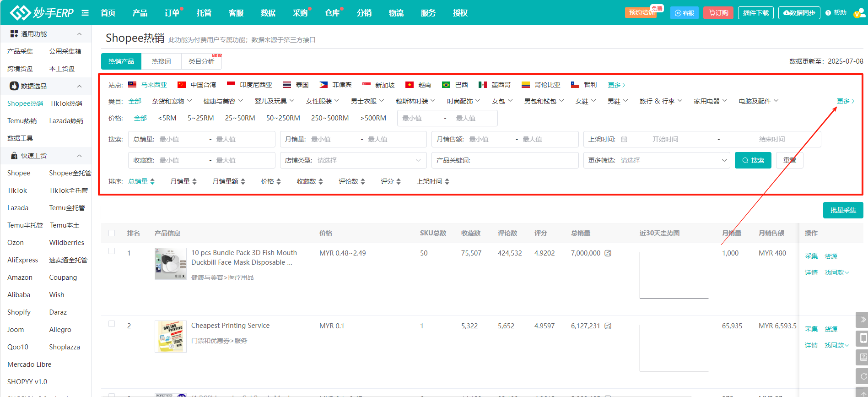Open the 店铺类型 select dropdown
Screen dimensions: 868x397
pyautogui.click(x=353, y=160)
